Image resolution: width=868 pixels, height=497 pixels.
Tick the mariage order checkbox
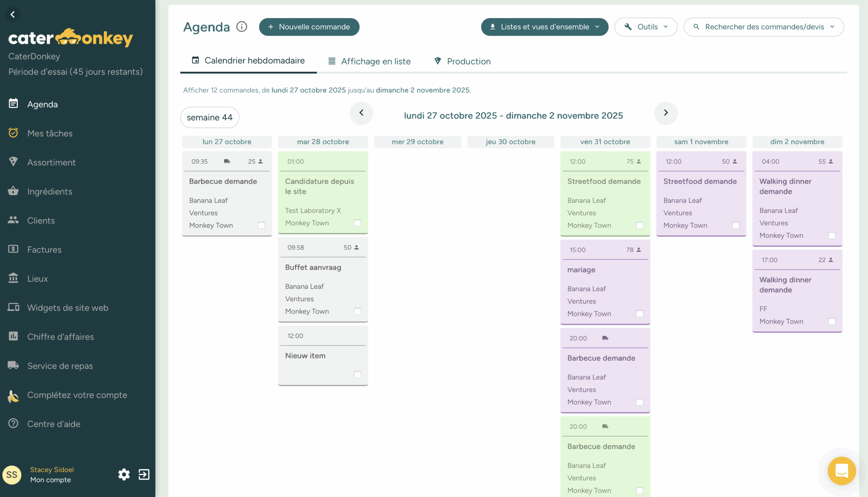pos(639,314)
